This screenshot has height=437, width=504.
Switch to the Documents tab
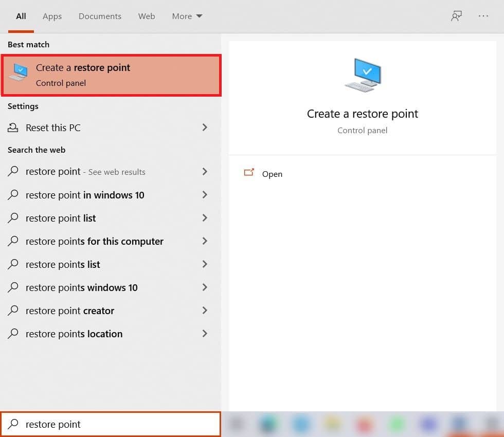(100, 16)
